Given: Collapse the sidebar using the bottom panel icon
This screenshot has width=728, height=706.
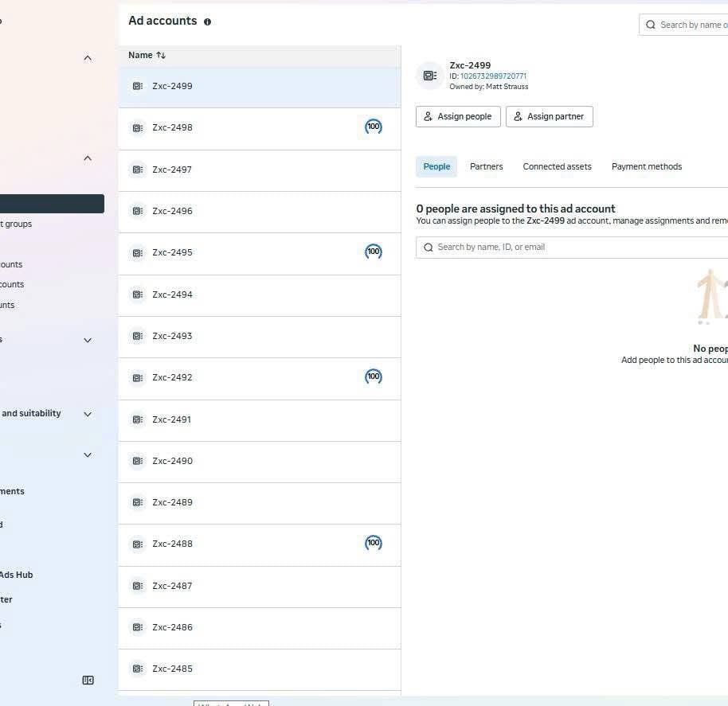Looking at the screenshot, I should click(x=88, y=681).
